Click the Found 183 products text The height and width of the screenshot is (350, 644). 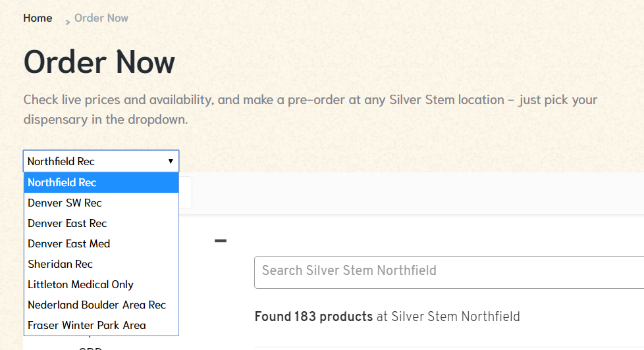(313, 316)
